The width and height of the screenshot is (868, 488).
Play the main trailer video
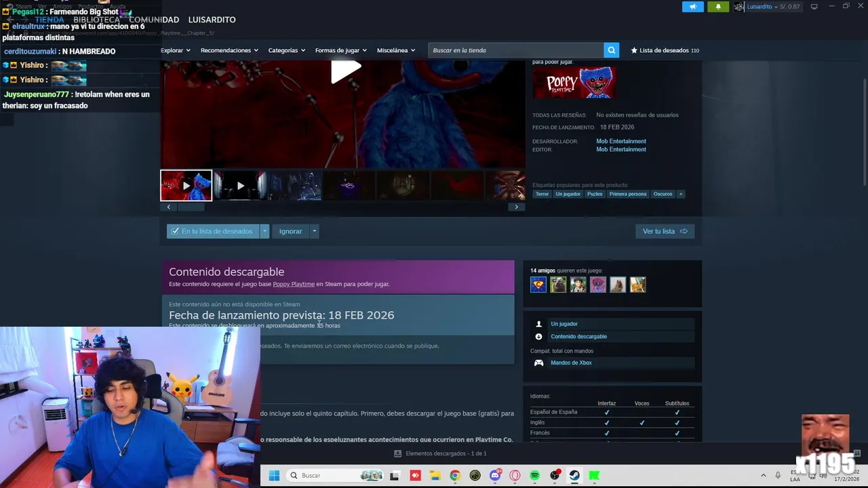(345, 70)
